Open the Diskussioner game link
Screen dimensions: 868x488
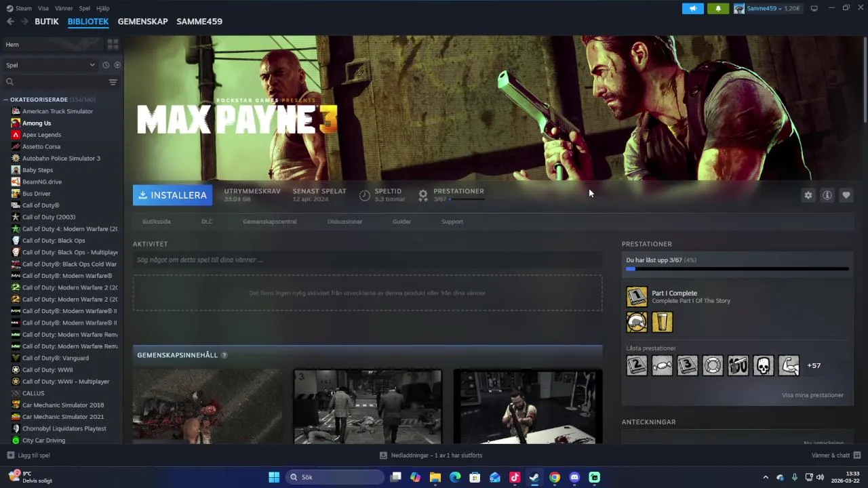pos(344,222)
